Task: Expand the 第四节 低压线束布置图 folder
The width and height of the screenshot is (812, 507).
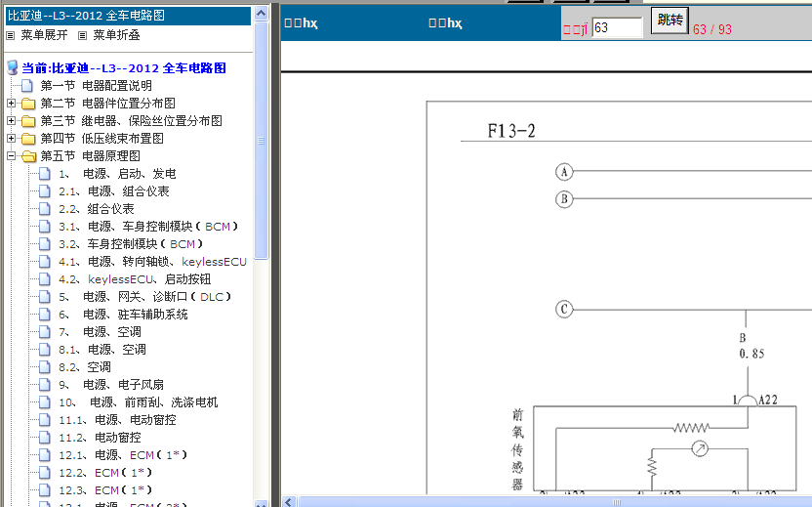Action: pyautogui.click(x=11, y=139)
